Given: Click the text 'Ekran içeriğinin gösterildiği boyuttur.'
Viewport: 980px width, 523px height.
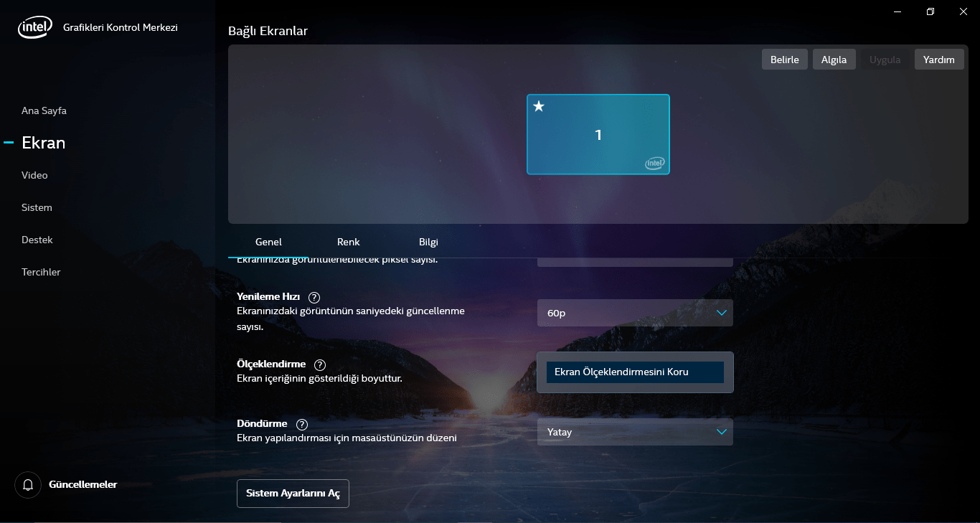Looking at the screenshot, I should [x=319, y=378].
